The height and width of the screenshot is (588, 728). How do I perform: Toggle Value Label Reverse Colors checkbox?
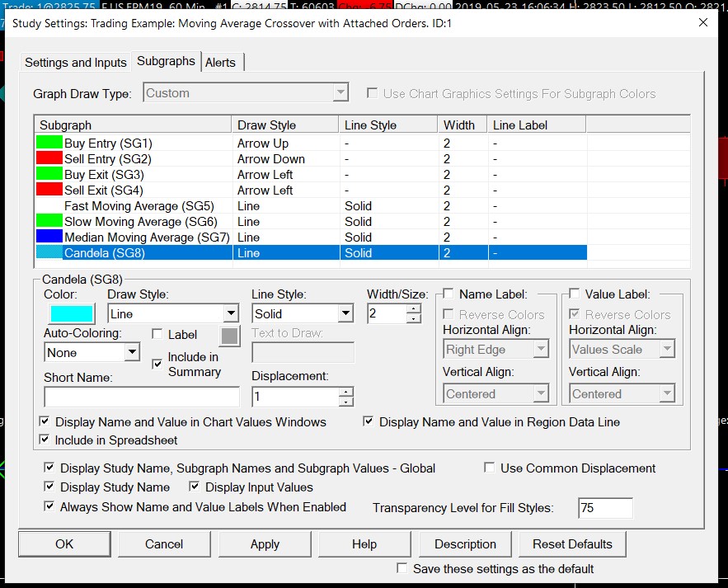[x=575, y=314]
